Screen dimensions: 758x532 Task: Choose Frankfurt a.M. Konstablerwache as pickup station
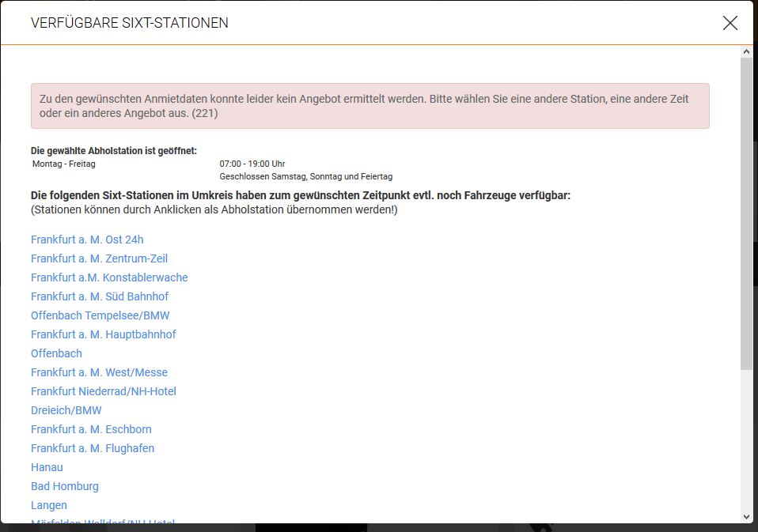point(109,277)
